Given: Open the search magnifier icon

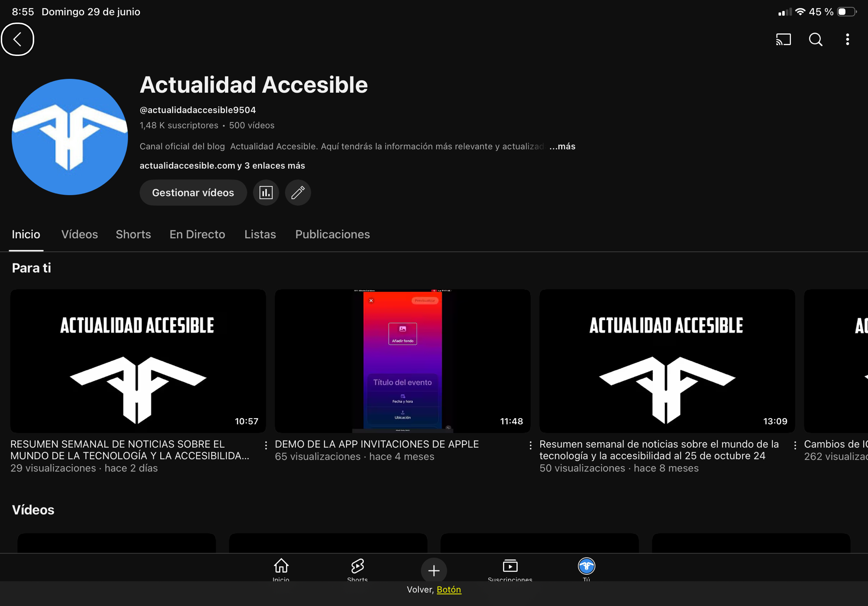Looking at the screenshot, I should (x=815, y=39).
